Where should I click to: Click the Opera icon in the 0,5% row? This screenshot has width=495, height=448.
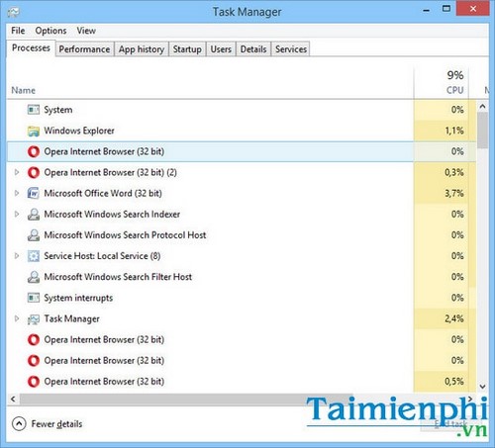(34, 382)
